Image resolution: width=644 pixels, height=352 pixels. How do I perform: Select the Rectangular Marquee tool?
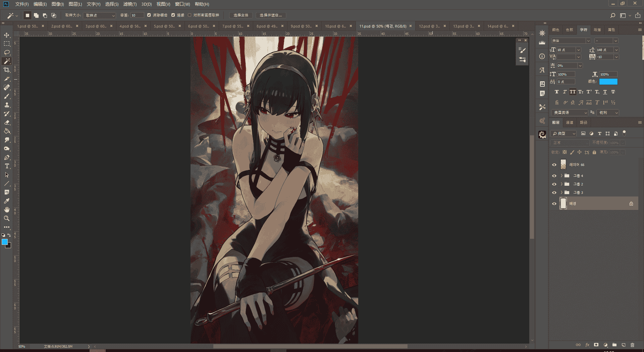pos(7,44)
